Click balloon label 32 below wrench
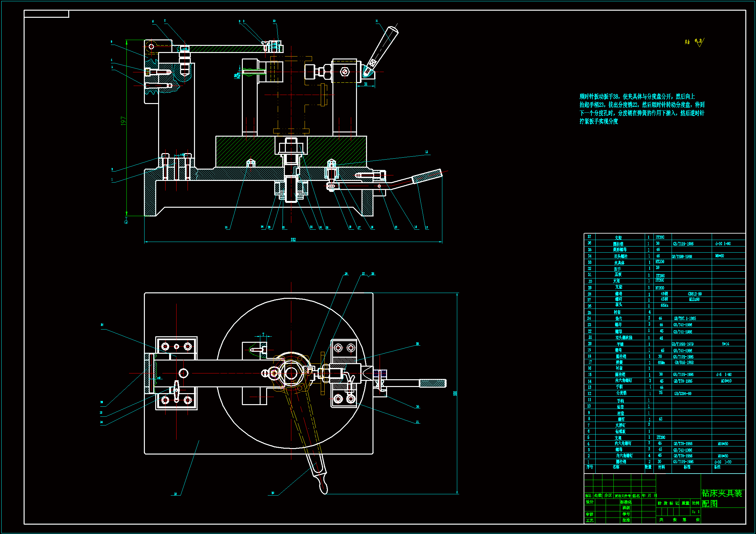 273,493
